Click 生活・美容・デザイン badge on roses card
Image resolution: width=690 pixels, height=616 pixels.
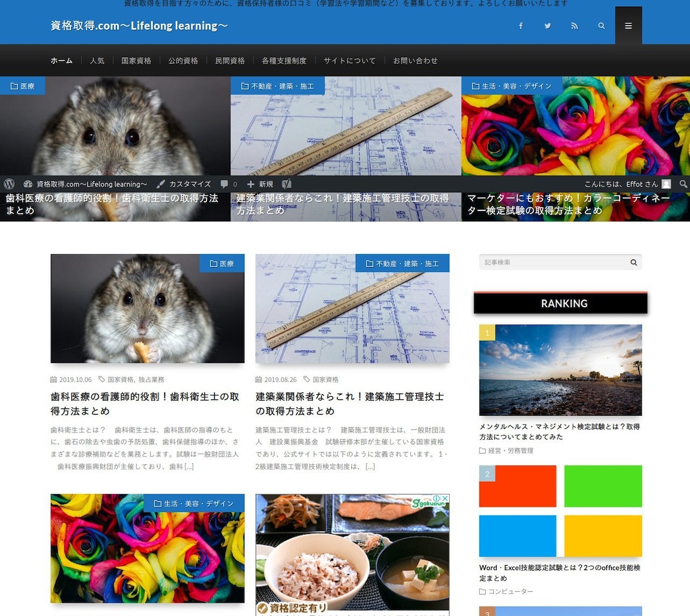pyautogui.click(x=194, y=503)
